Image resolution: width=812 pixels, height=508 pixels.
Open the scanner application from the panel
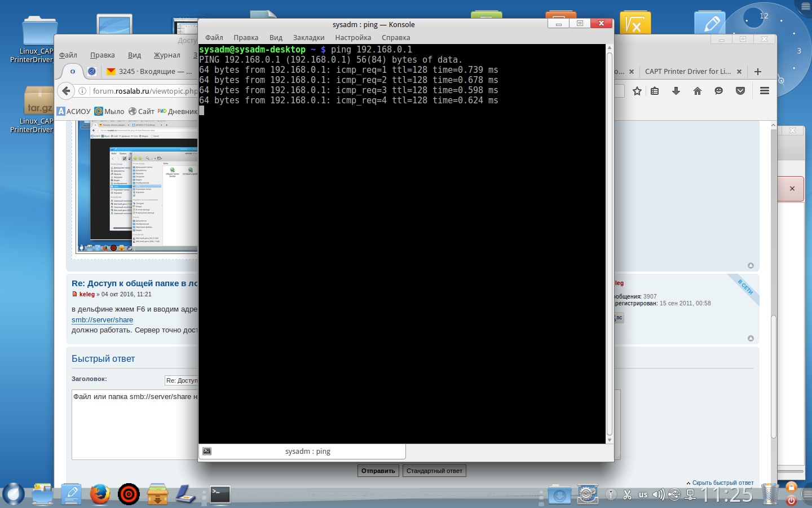pyautogui.click(x=186, y=494)
